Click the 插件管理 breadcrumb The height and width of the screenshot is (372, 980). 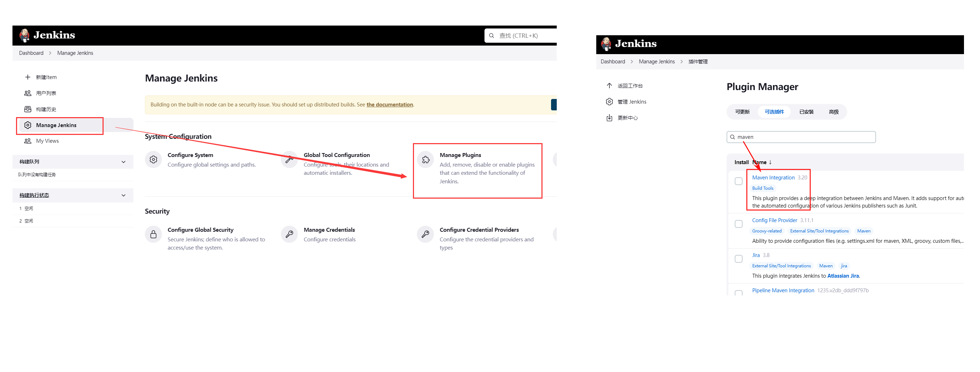698,62
